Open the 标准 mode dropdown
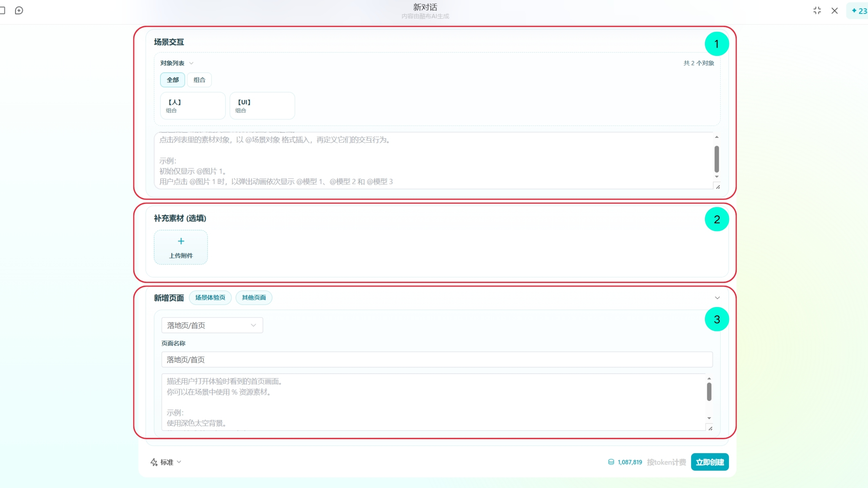 point(166,462)
